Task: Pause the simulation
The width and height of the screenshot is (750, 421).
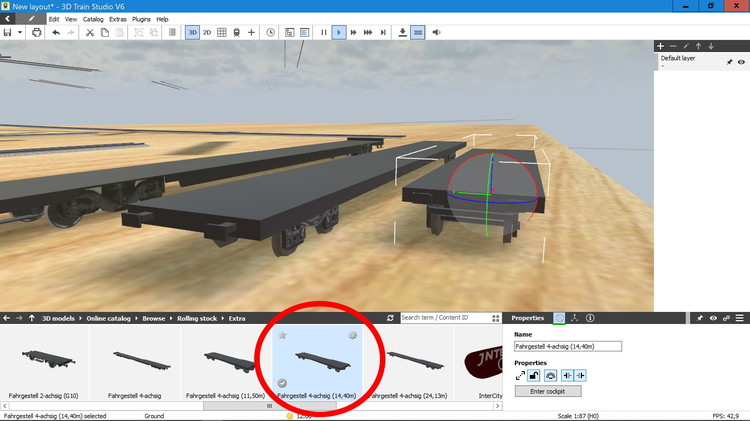Action: pos(324,33)
